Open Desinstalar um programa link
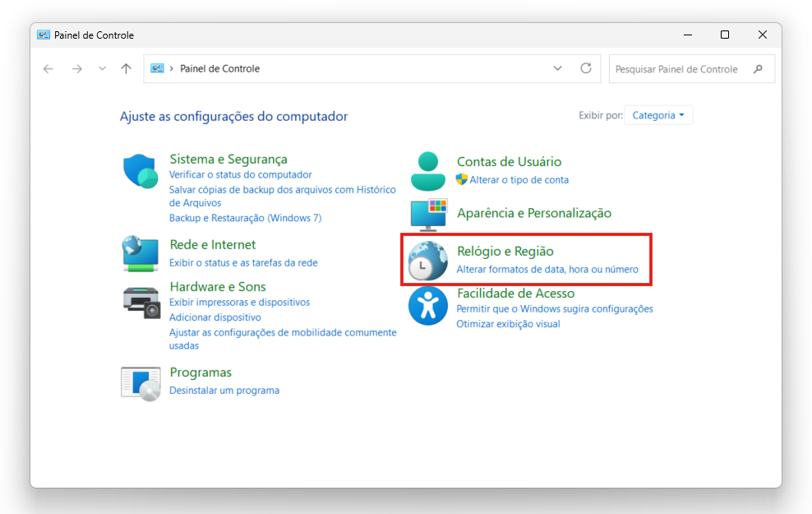Image resolution: width=812 pixels, height=514 pixels. click(224, 391)
